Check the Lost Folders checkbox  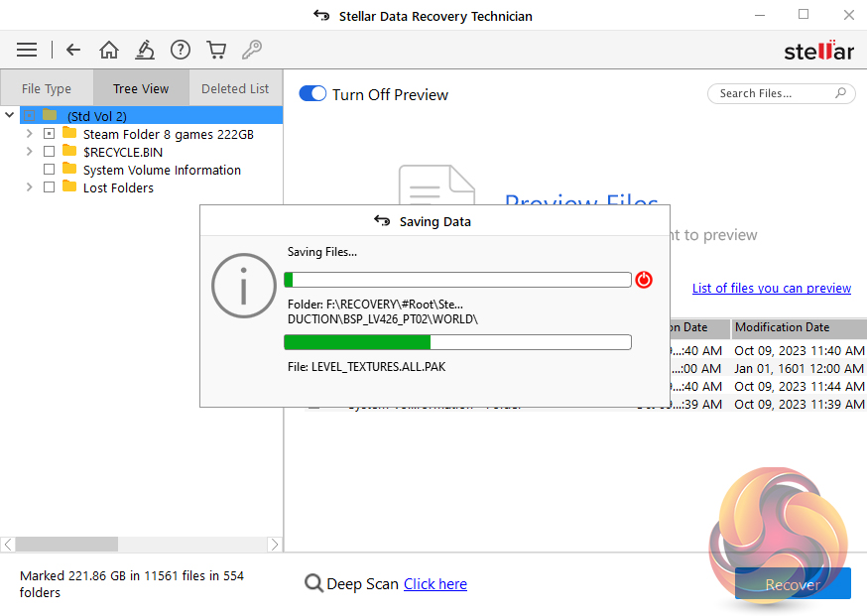tap(50, 186)
